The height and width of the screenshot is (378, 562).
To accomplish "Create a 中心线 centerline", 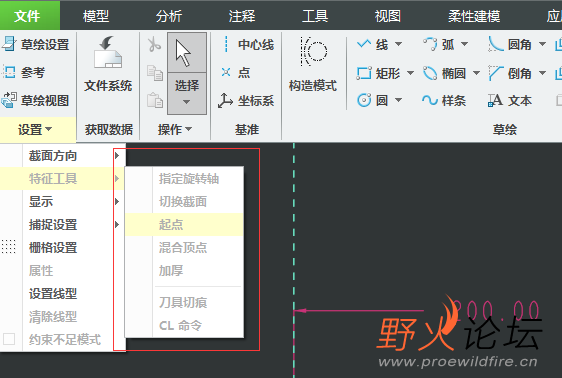I will pos(247,45).
